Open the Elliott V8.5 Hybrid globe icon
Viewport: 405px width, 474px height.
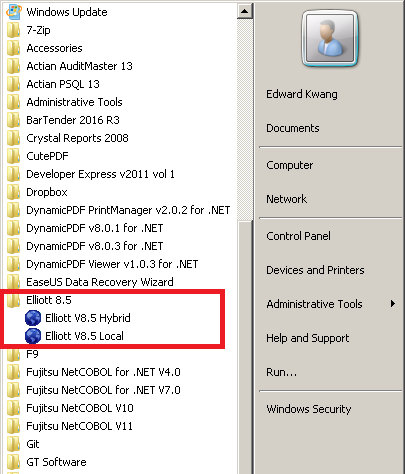[33, 318]
